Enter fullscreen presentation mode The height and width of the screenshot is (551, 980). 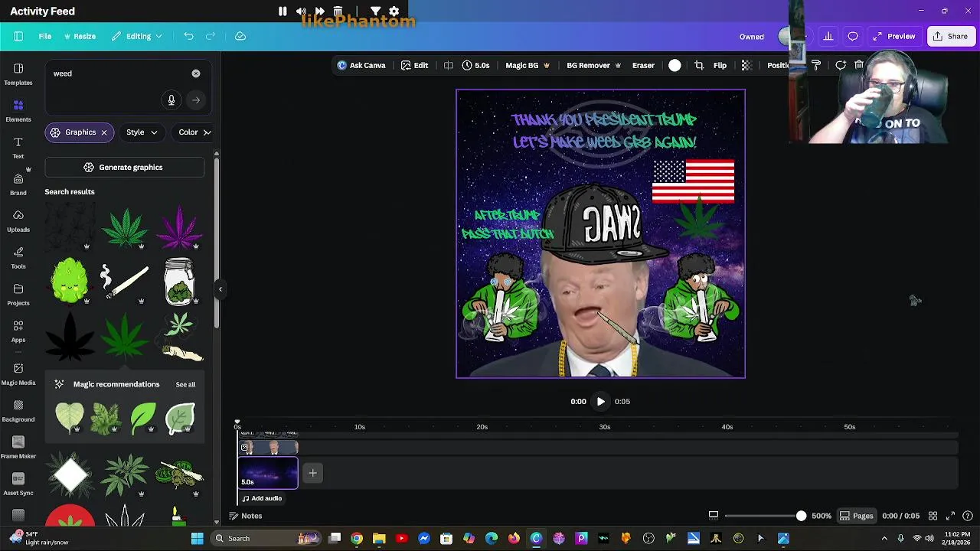click(950, 516)
